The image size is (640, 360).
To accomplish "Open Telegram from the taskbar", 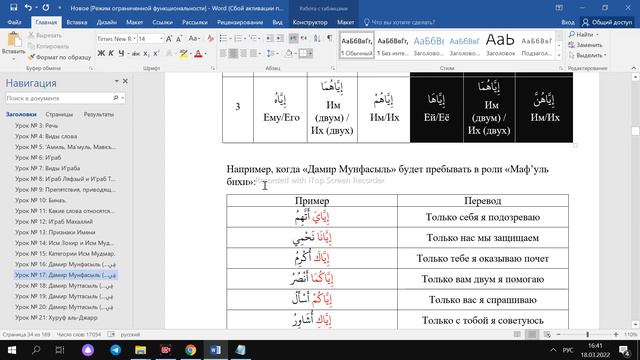I will coord(116,350).
